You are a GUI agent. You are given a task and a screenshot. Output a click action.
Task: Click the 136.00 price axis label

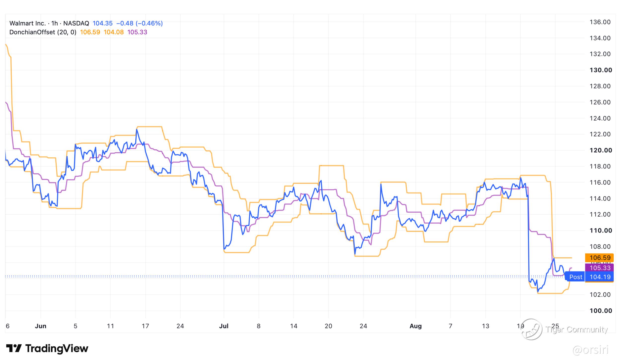coord(600,22)
